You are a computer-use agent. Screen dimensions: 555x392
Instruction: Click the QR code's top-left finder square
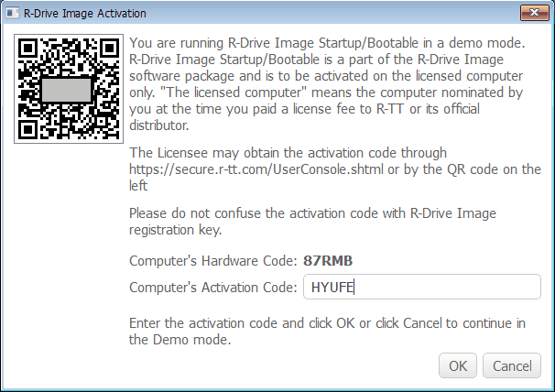point(27,49)
